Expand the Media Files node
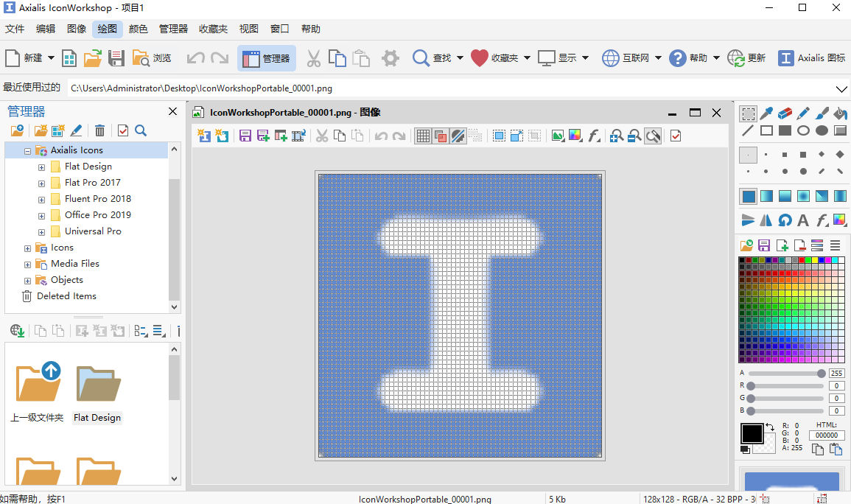The width and height of the screenshot is (851, 504). click(x=27, y=265)
